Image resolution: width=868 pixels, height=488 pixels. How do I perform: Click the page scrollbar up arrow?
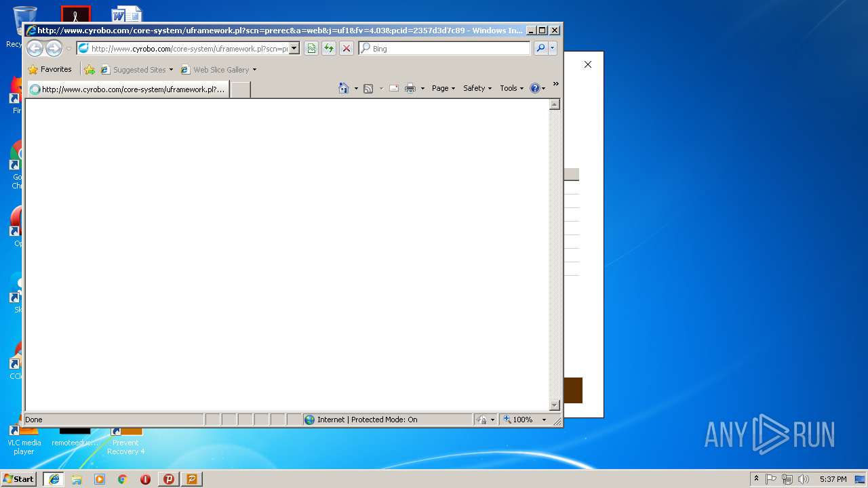[x=554, y=104]
